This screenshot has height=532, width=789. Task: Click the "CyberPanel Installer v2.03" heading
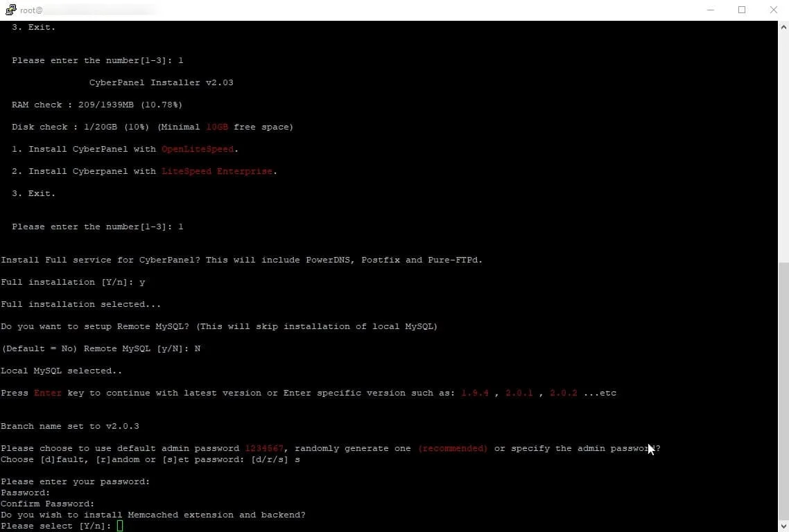coord(161,82)
